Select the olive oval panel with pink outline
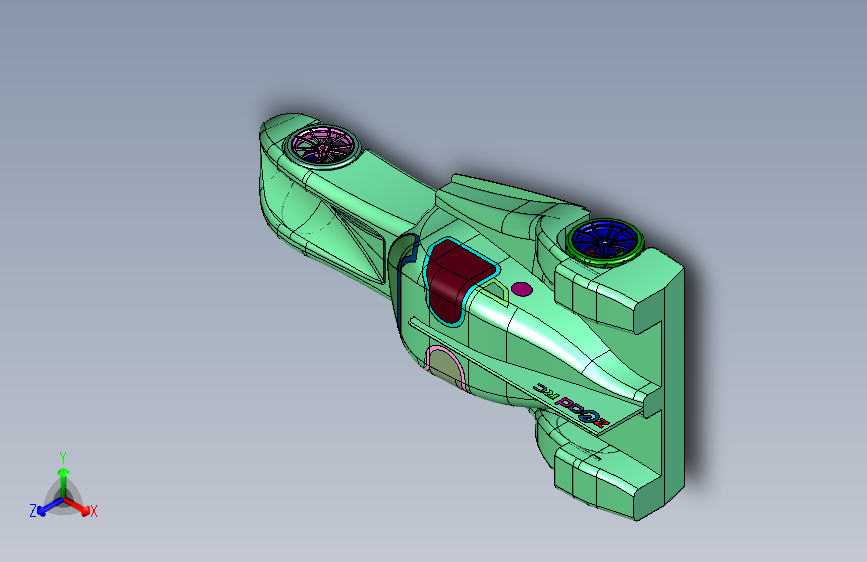 coord(446,367)
